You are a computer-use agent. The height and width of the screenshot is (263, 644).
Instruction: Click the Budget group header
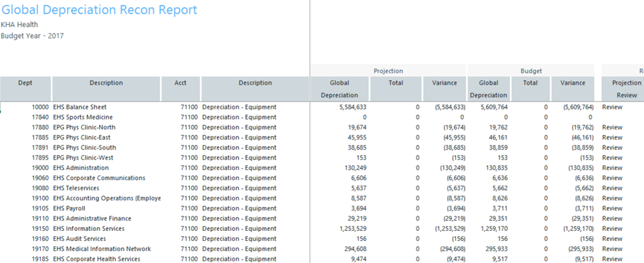point(531,71)
